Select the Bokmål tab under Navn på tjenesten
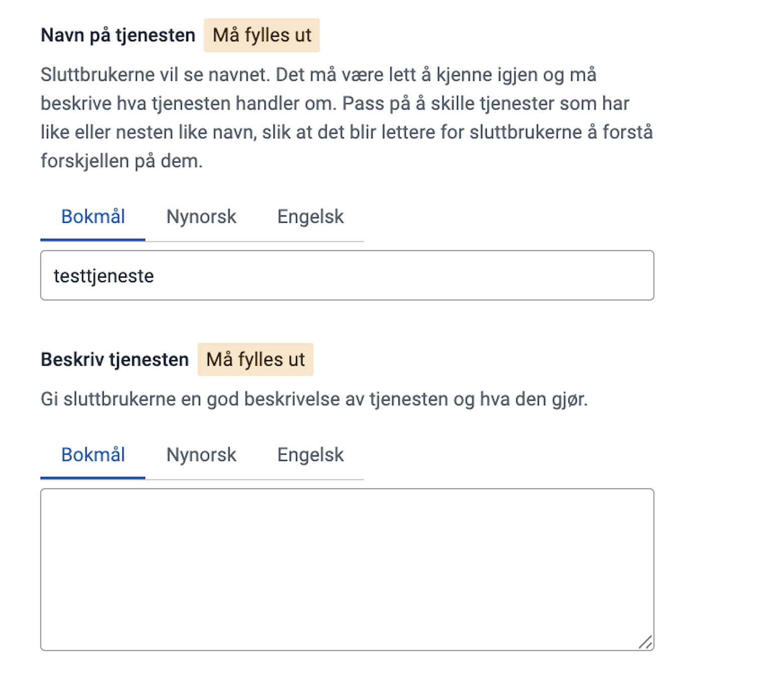Screen dimensions: 784x676 pos(93,217)
